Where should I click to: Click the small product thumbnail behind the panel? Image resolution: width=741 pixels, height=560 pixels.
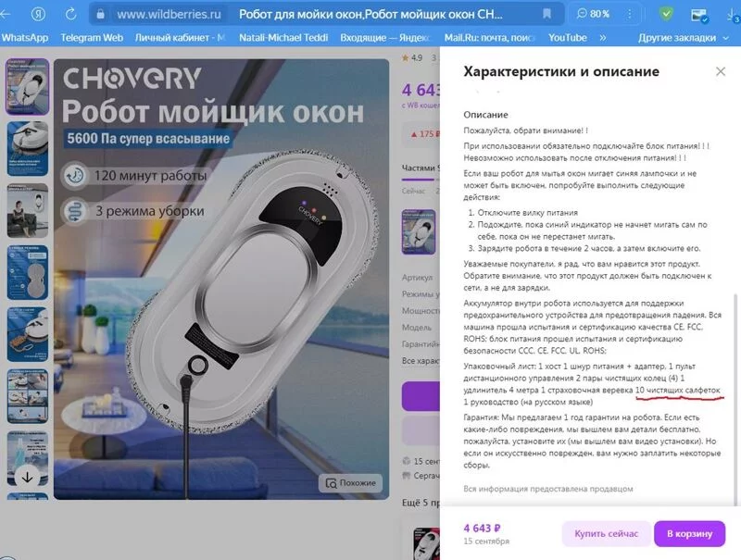(x=419, y=231)
